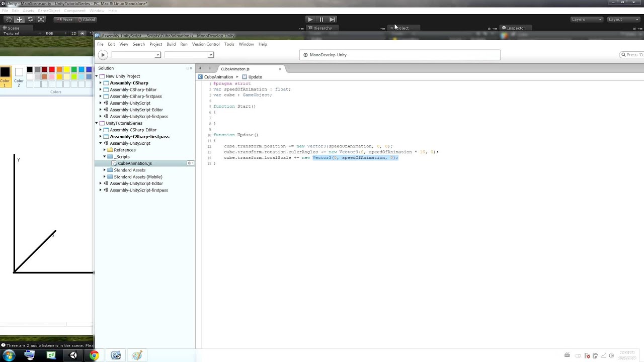Image resolution: width=644 pixels, height=362 pixels.
Task: Pause Unity Play mode
Action: pyautogui.click(x=321, y=20)
